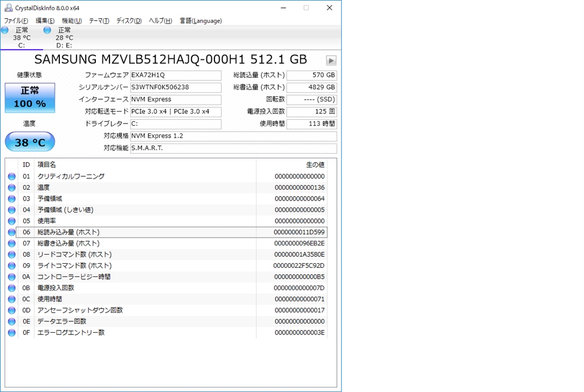Click the firmware field EXA72H1Q
Image resolution: width=584 pixels, height=392 pixels.
[176, 75]
